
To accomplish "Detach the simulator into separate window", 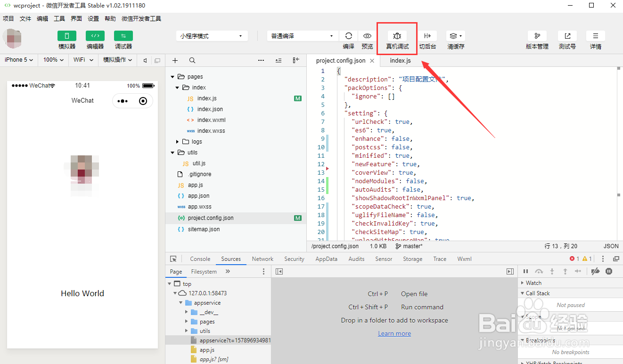I will pyautogui.click(x=157, y=60).
